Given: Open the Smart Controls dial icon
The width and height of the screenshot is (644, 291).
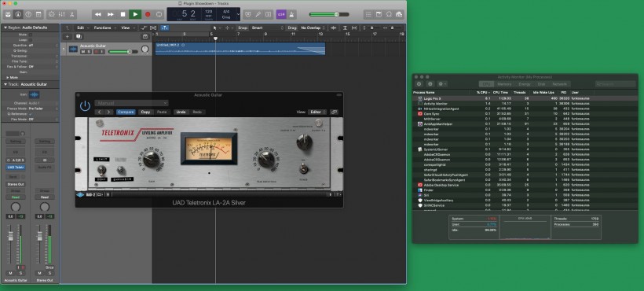Looking at the screenshot, I should pos(51,14).
